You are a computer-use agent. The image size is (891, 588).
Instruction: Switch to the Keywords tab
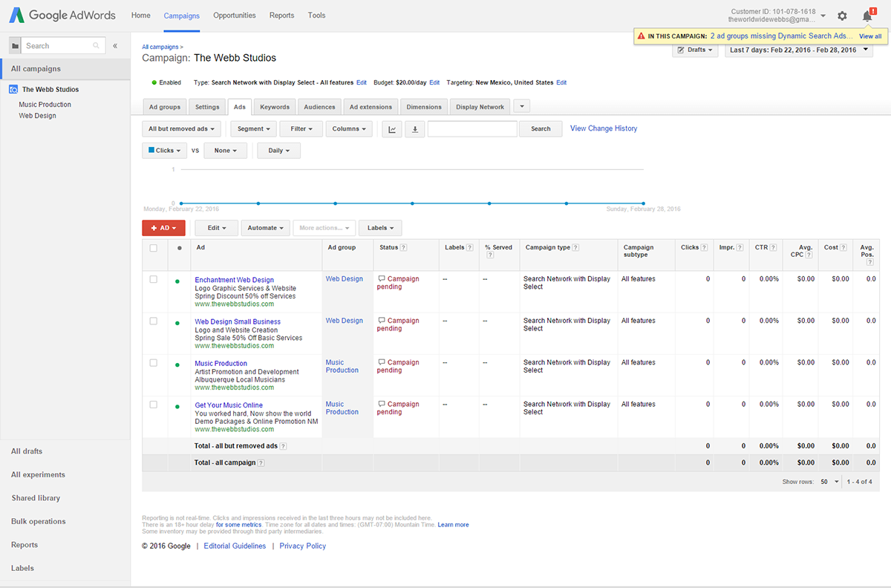[275, 107]
